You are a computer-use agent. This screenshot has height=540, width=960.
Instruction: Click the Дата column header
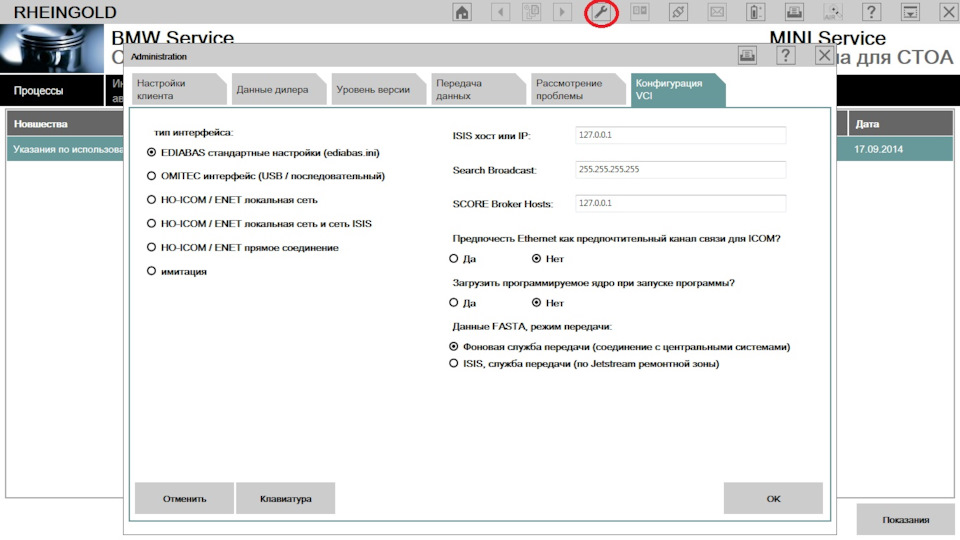(901, 124)
